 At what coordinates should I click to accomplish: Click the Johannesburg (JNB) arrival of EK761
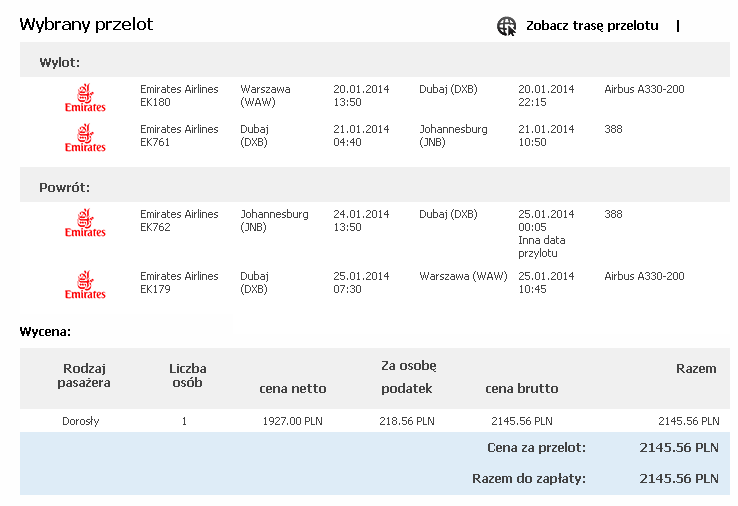(x=453, y=136)
